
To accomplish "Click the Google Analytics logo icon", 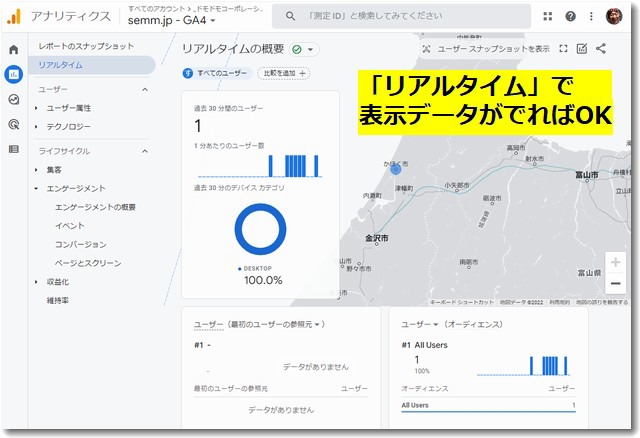I will pyautogui.click(x=14, y=16).
